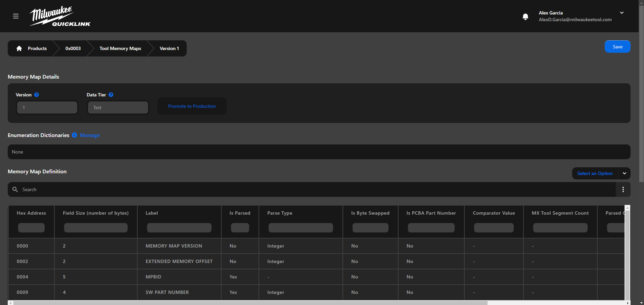This screenshot has width=644, height=305.
Task: Expand the Select an Option dropdown arrow
Action: click(625, 173)
